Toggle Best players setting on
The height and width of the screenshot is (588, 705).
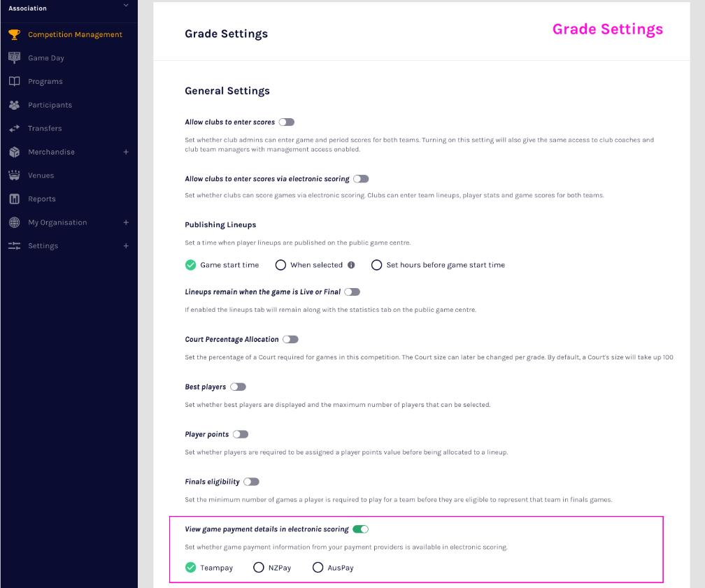tap(238, 387)
